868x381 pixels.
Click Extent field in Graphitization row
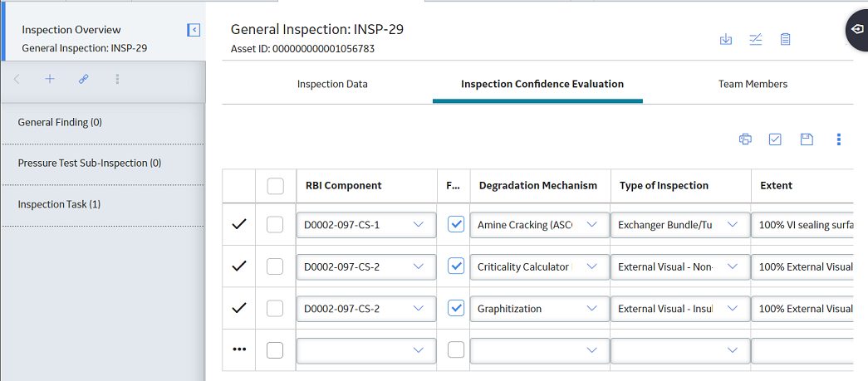click(802, 309)
